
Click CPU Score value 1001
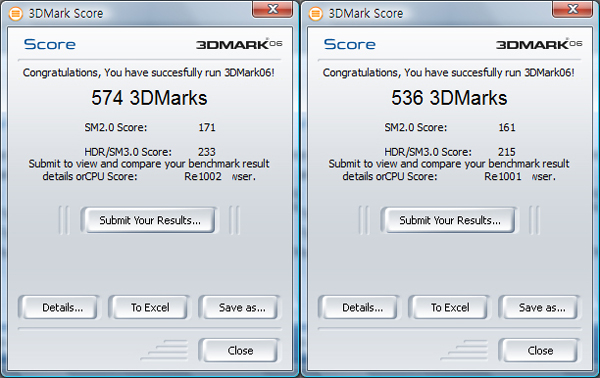pos(509,176)
